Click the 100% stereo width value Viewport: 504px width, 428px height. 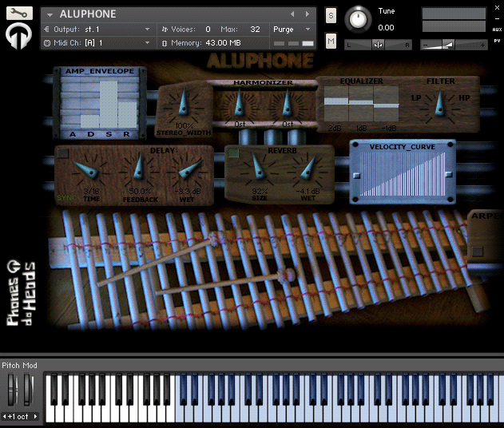185,125
